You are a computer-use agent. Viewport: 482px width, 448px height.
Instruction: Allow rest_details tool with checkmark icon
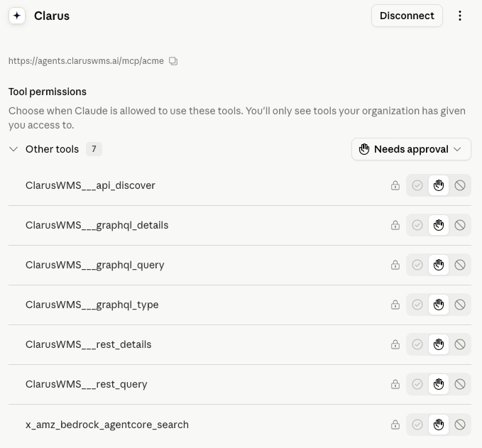click(417, 344)
